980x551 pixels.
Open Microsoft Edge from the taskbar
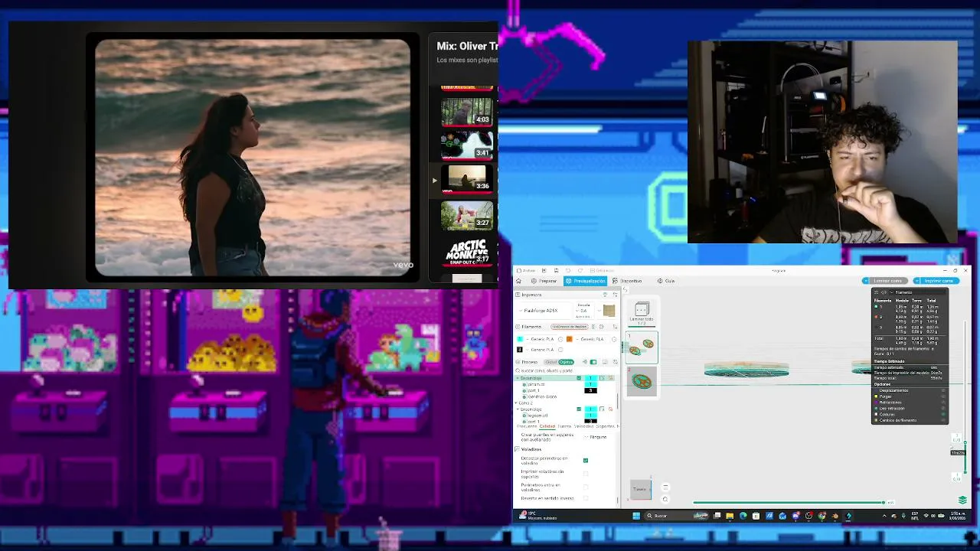pyautogui.click(x=743, y=516)
